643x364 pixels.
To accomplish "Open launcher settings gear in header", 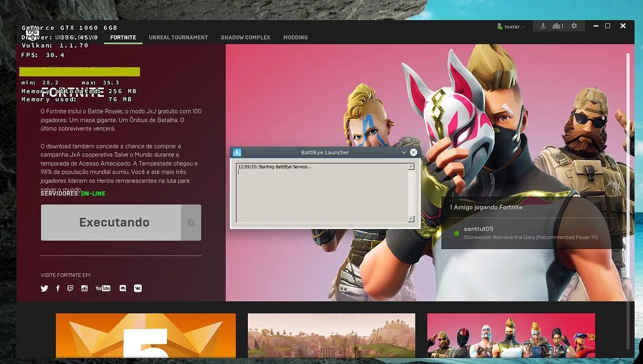I will coord(574,26).
